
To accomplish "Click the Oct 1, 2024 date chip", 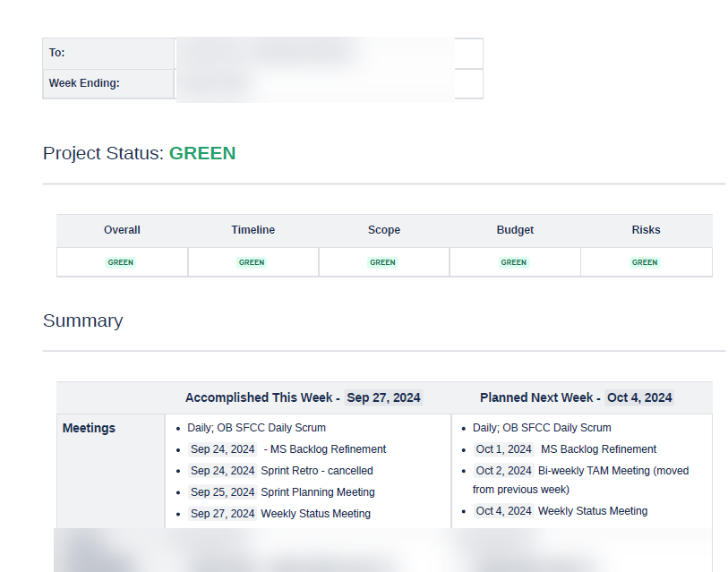I will pyautogui.click(x=504, y=449).
